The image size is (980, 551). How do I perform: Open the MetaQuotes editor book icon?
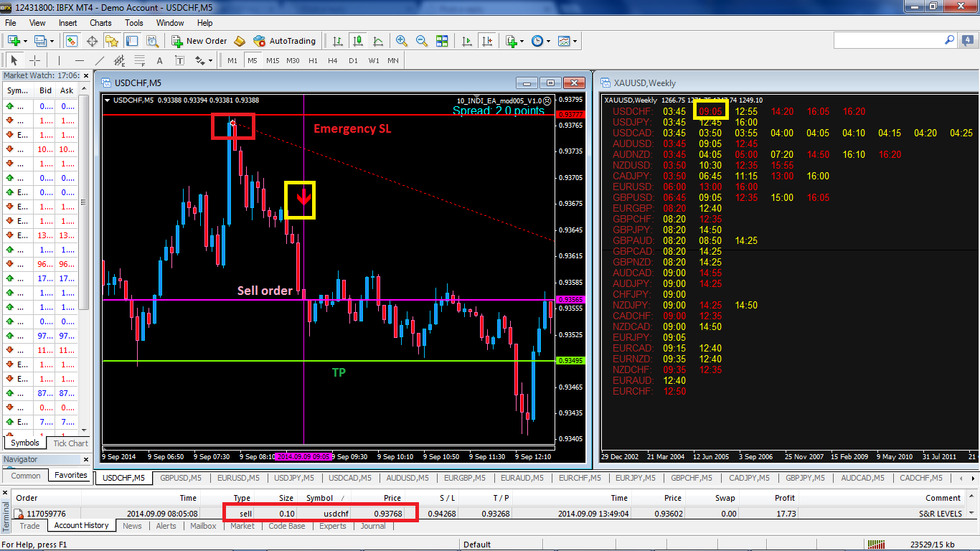click(x=240, y=41)
